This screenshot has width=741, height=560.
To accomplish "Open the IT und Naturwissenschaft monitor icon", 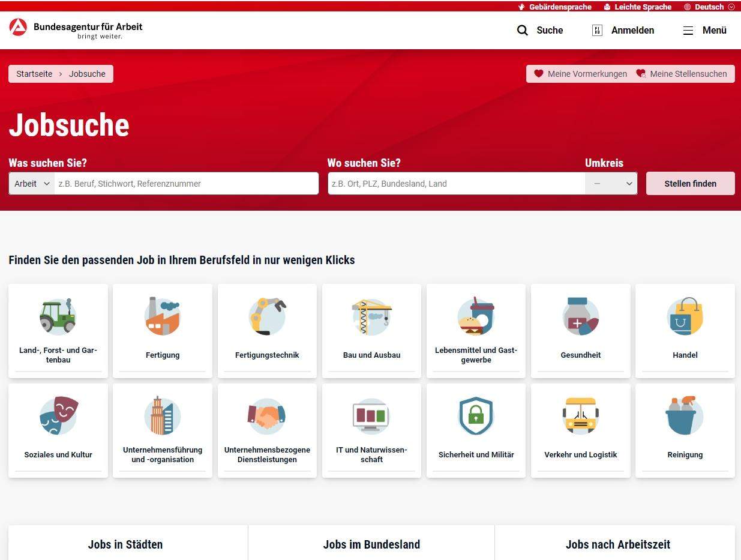I will coord(371,416).
